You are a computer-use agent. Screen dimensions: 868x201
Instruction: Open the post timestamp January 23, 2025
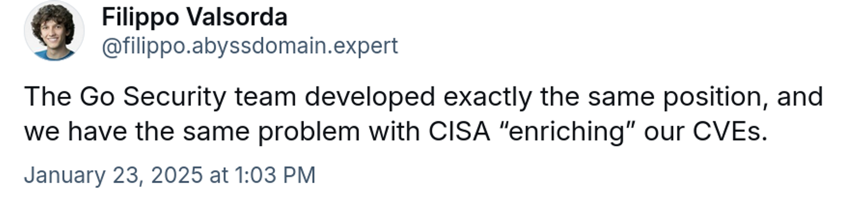point(169,175)
